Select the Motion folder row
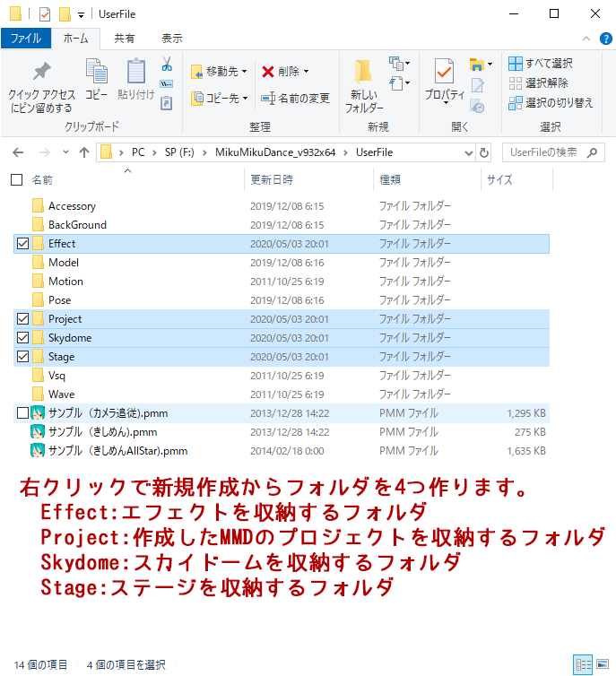 pyautogui.click(x=282, y=282)
